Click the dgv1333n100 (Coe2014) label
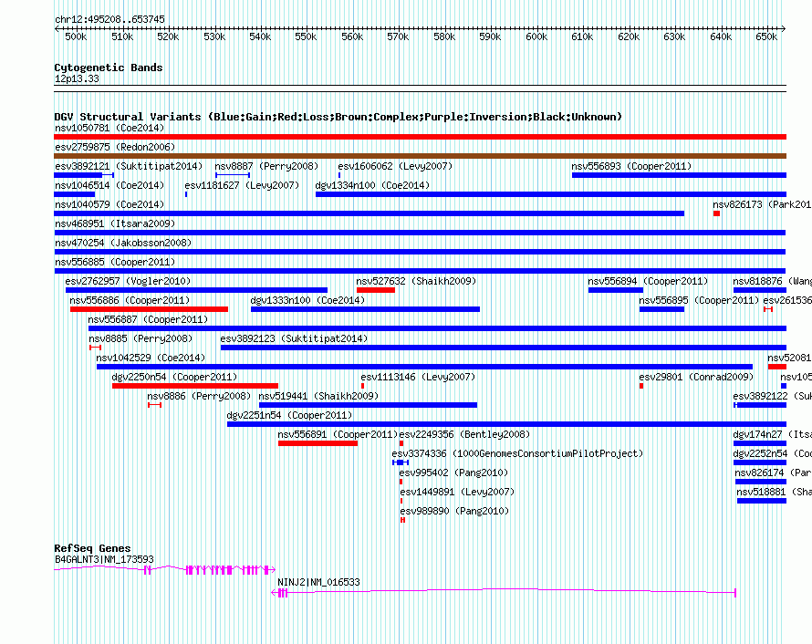Screen dimensions: 812x644 click(x=307, y=300)
